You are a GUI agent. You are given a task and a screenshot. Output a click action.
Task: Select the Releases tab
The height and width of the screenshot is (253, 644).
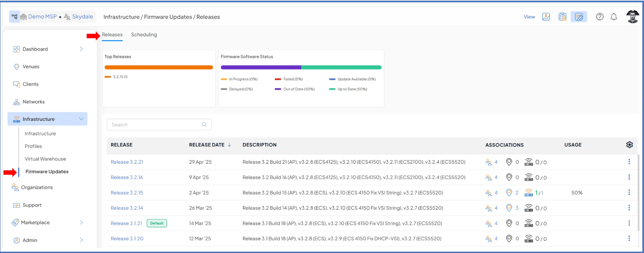tap(112, 35)
